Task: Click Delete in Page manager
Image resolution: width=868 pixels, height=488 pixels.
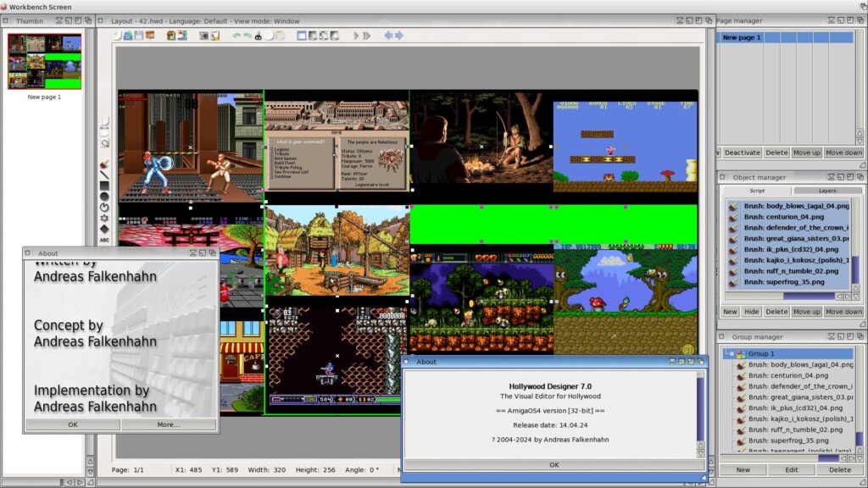Action: pos(776,152)
